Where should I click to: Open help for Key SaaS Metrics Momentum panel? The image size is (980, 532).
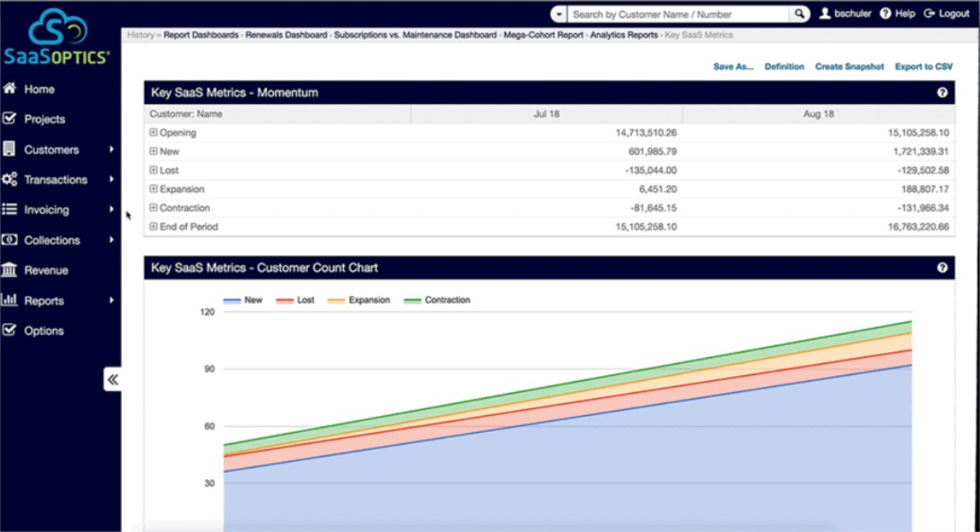[x=942, y=93]
